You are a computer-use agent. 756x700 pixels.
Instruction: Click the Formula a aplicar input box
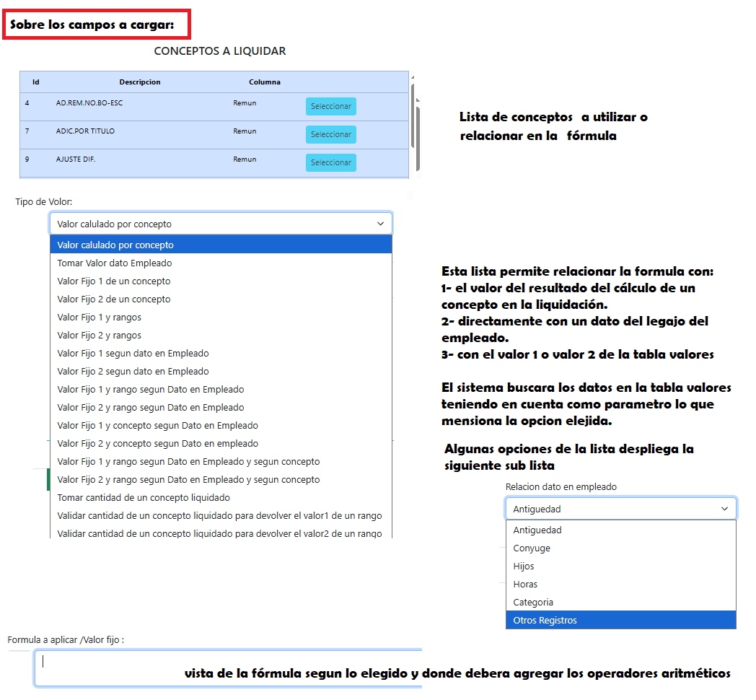tap(227, 668)
